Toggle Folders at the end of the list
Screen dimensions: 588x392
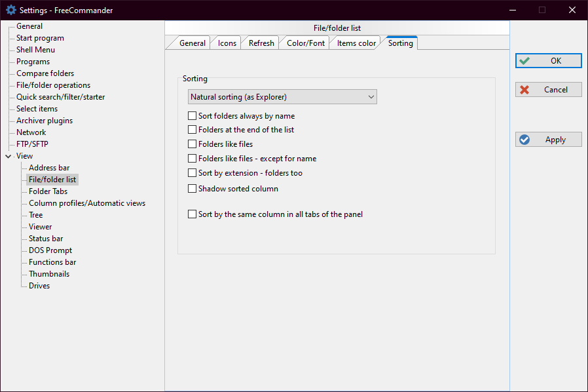[x=193, y=130]
